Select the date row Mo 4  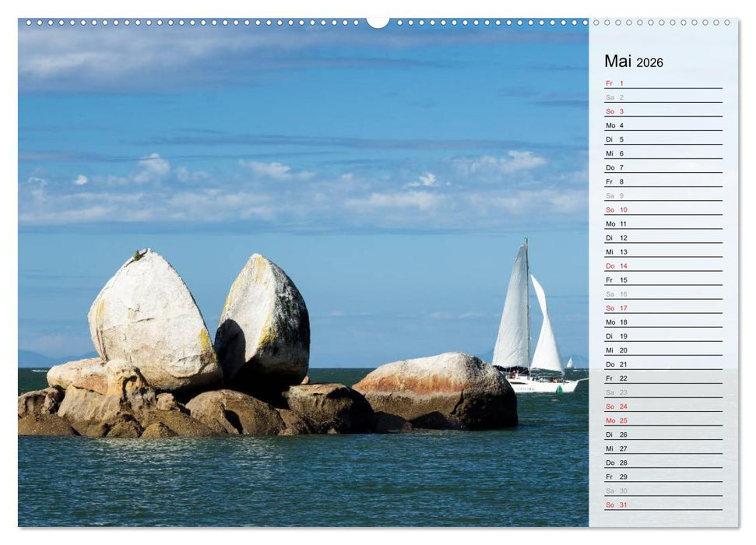pos(615,125)
